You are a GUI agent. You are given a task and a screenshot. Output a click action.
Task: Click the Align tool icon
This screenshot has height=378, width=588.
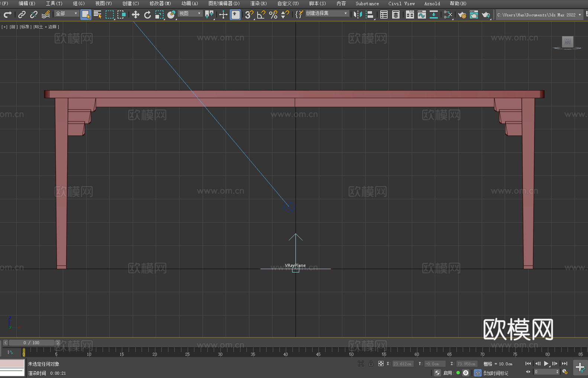(x=370, y=14)
